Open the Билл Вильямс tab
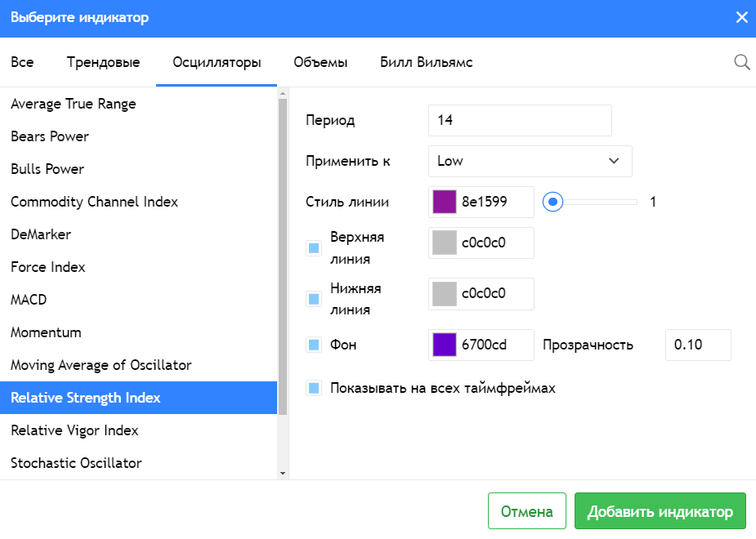The width and height of the screenshot is (756, 539). (426, 62)
